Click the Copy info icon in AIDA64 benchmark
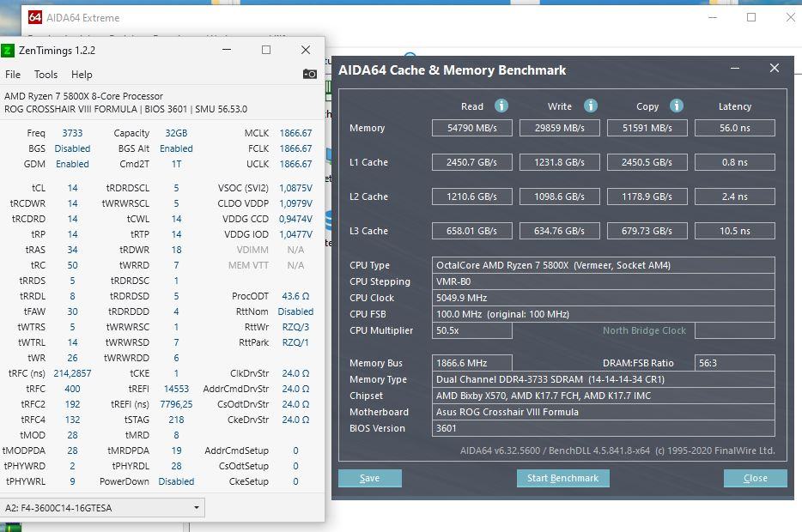The width and height of the screenshot is (802, 532). [x=676, y=106]
